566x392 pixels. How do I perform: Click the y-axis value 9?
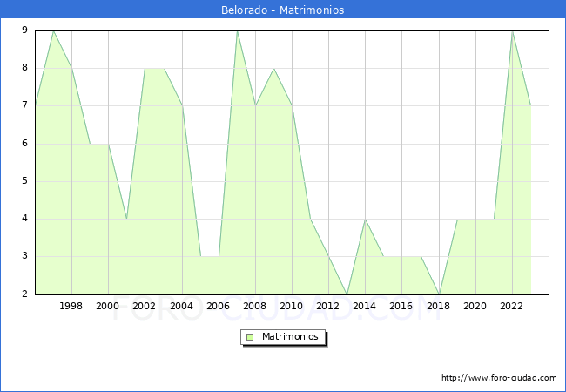click(x=24, y=30)
